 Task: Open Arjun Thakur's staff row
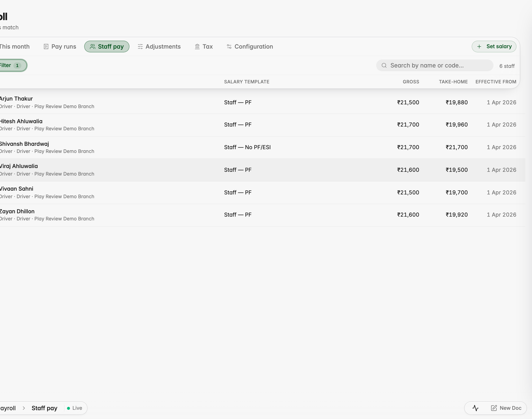262,102
